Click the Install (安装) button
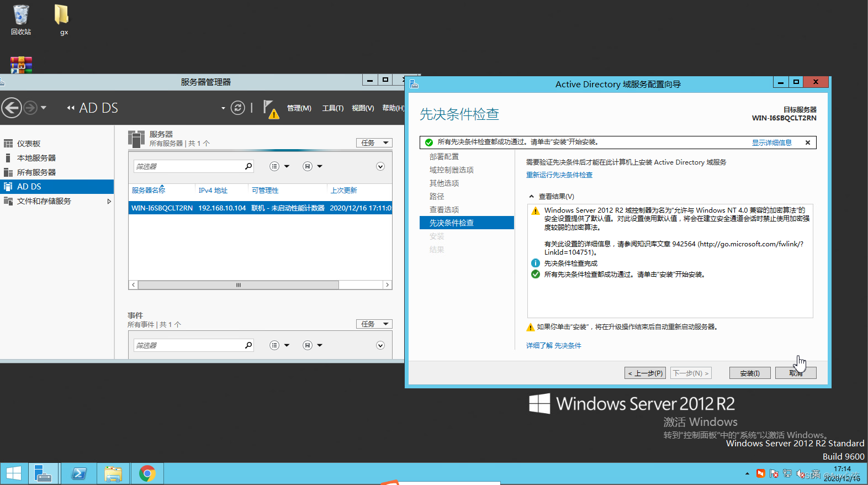This screenshot has width=868, height=485. 750,373
